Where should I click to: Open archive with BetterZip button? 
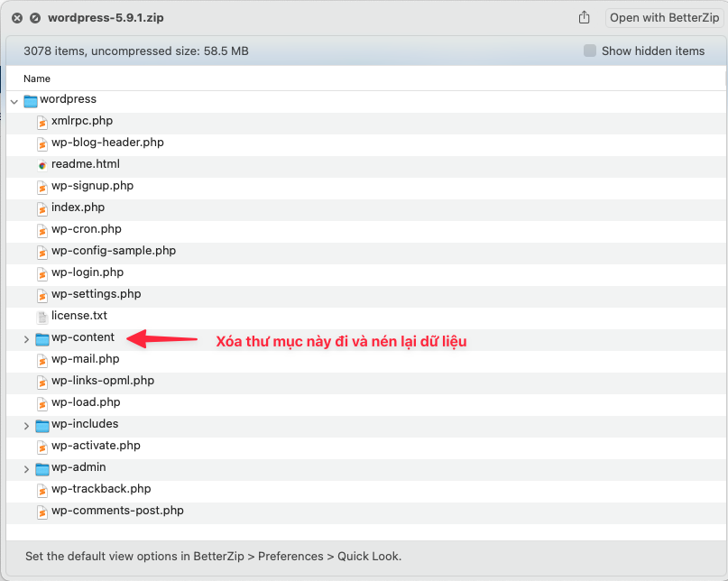[x=664, y=18]
